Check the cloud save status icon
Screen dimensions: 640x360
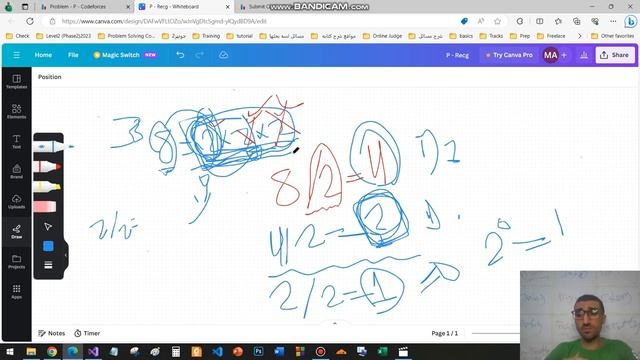click(x=223, y=55)
